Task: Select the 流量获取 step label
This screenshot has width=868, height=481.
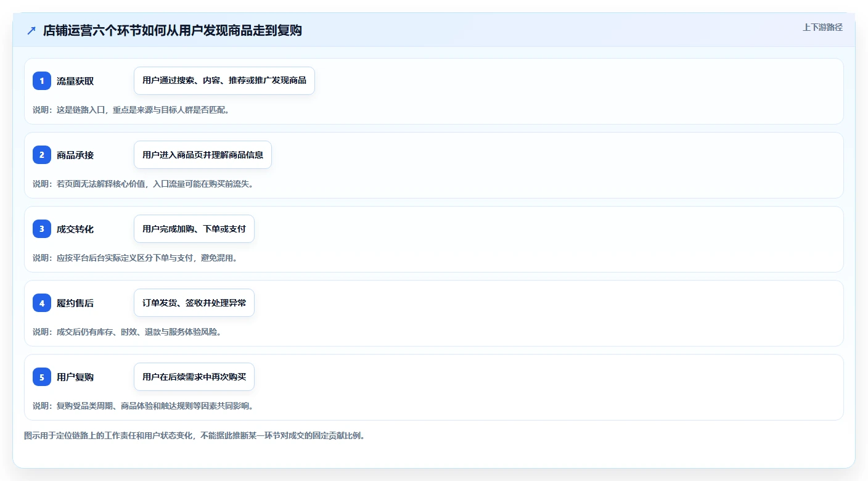Action: click(x=75, y=81)
